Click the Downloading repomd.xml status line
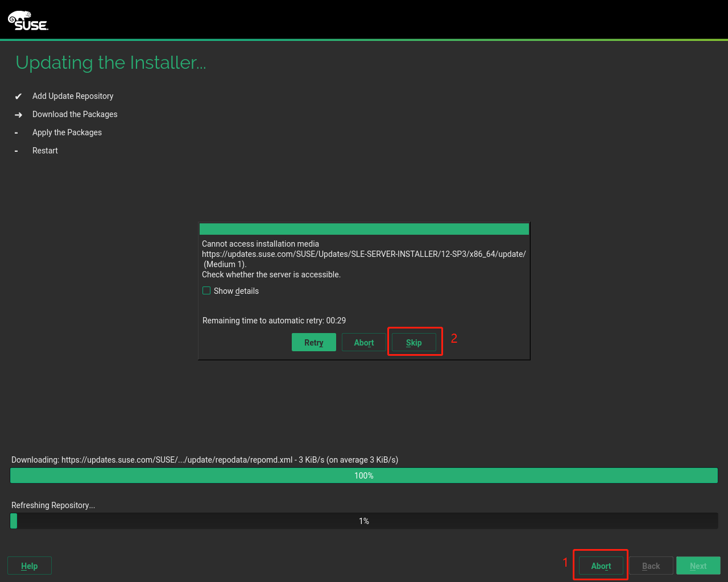Image resolution: width=728 pixels, height=582 pixels. [205, 460]
